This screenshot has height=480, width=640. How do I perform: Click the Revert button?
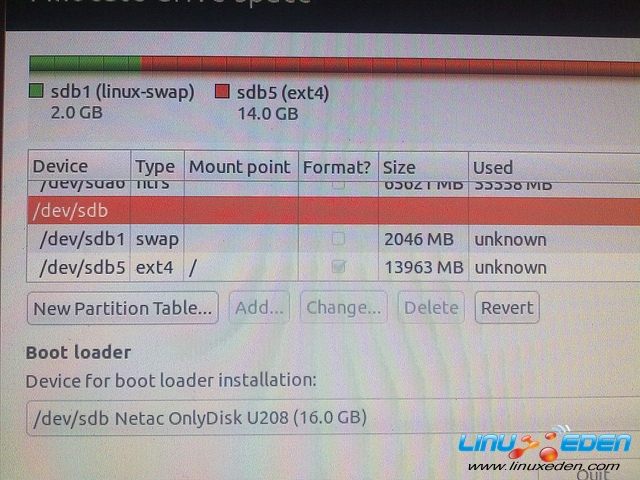507,307
